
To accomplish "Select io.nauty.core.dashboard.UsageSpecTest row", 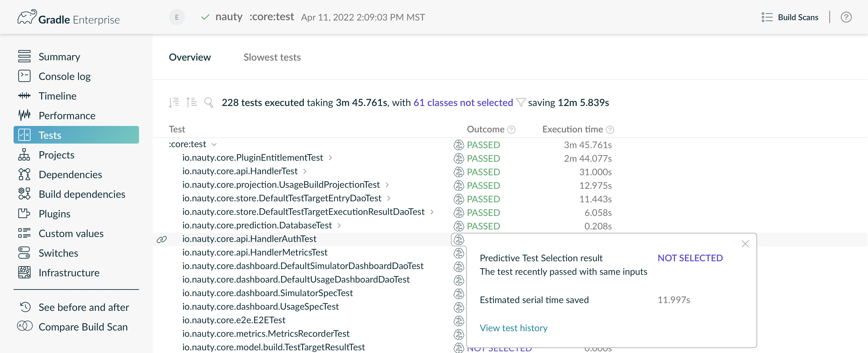I will [x=260, y=307].
